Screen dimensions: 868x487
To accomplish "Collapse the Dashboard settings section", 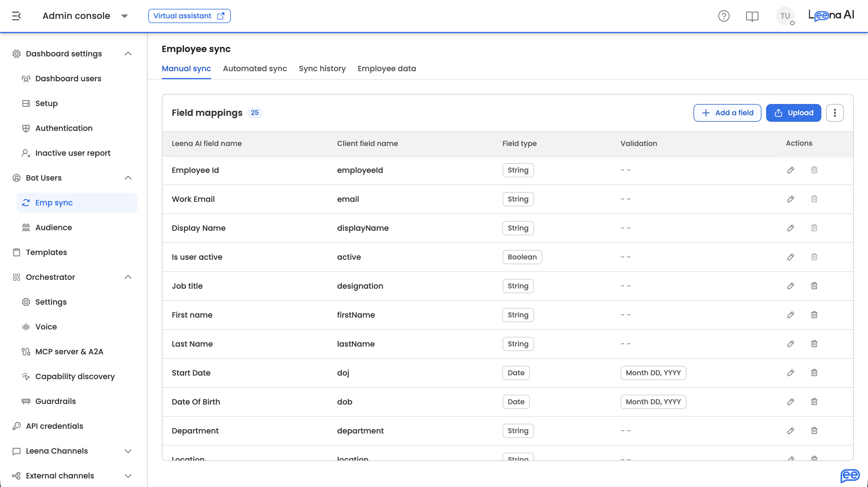I will pyautogui.click(x=128, y=53).
